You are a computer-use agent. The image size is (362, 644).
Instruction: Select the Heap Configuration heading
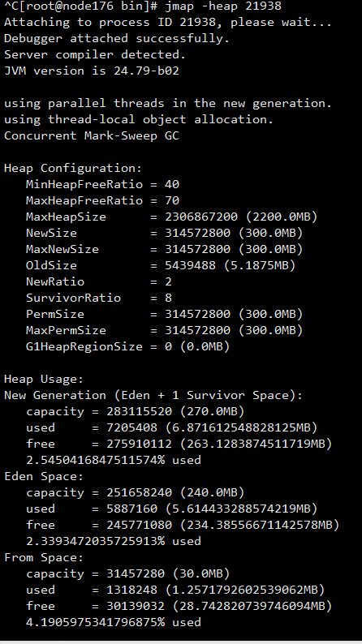tap(73, 168)
